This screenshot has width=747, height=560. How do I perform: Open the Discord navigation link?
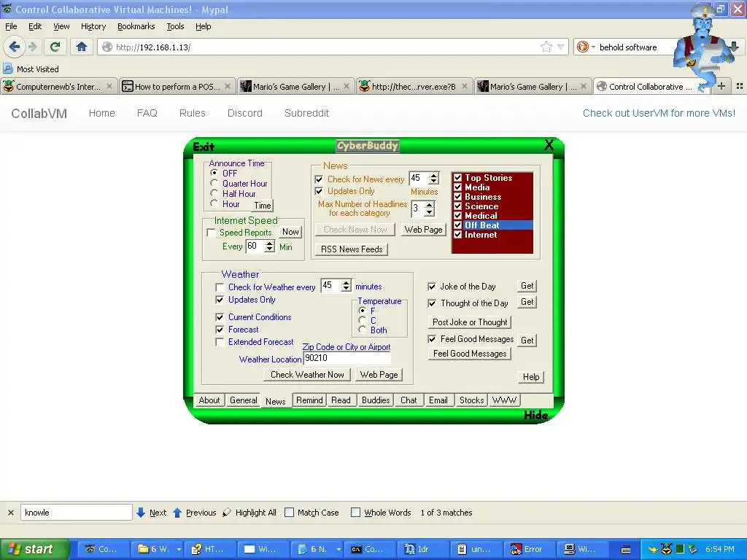[245, 113]
